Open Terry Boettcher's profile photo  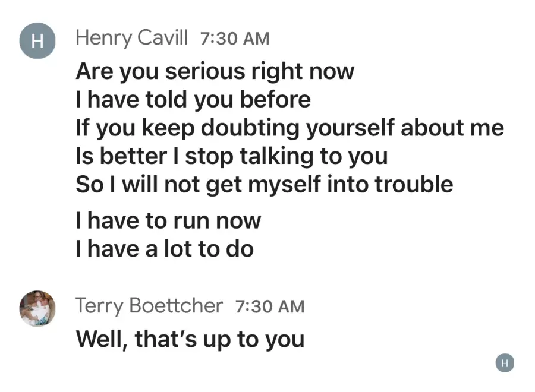[37, 308]
